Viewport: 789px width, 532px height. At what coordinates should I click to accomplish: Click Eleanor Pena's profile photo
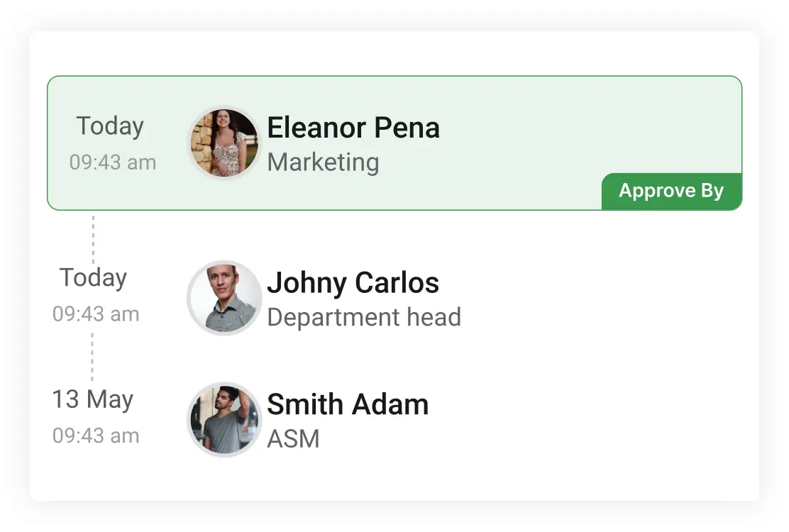[x=224, y=143]
